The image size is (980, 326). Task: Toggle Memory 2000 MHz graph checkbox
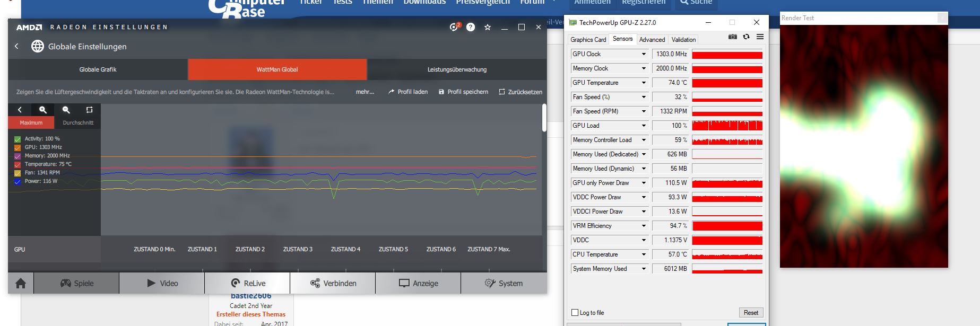tap(18, 156)
